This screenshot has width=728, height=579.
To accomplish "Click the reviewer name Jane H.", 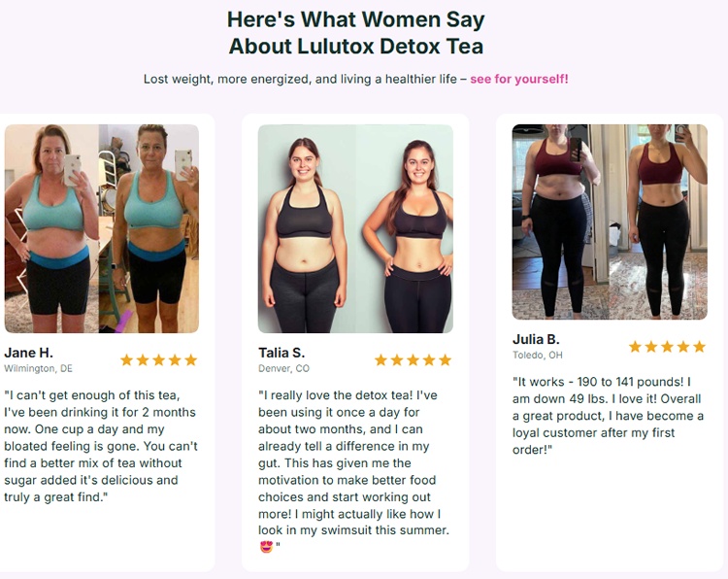I will tap(29, 353).
